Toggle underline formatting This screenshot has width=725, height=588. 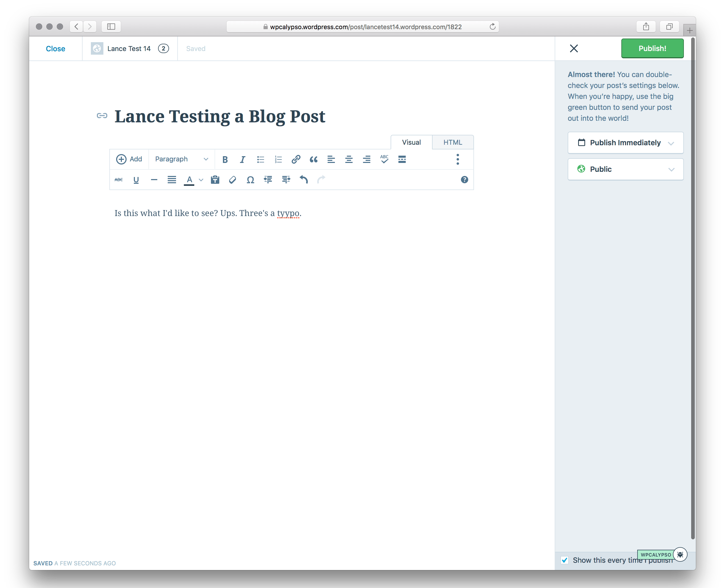tap(136, 180)
